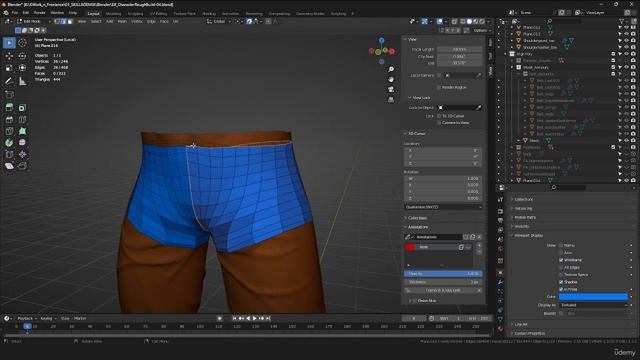This screenshot has height=360, width=640.
Task: Click the red annotation Note color swatch
Action: [410, 247]
